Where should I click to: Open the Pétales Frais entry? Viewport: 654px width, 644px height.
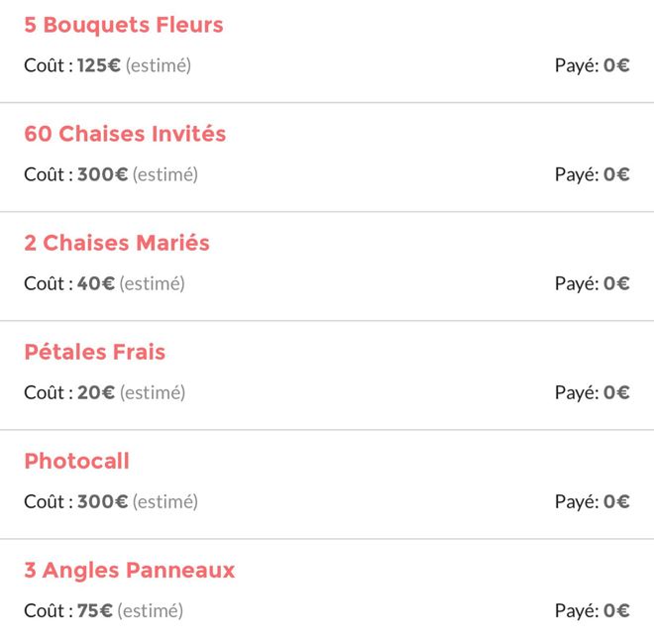point(95,353)
